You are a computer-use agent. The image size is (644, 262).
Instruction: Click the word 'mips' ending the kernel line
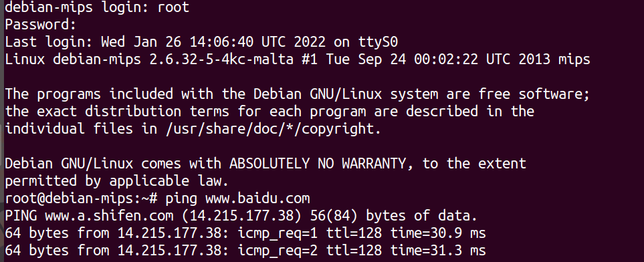574,59
